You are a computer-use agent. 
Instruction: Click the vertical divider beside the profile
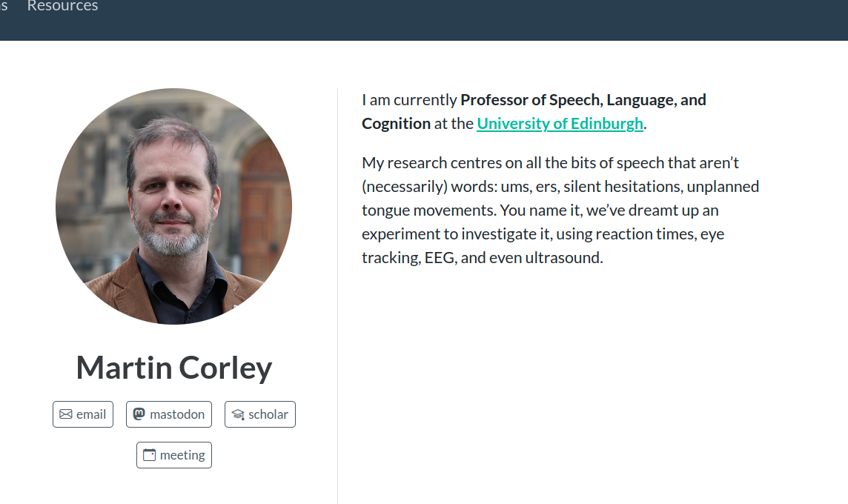pos(337,296)
